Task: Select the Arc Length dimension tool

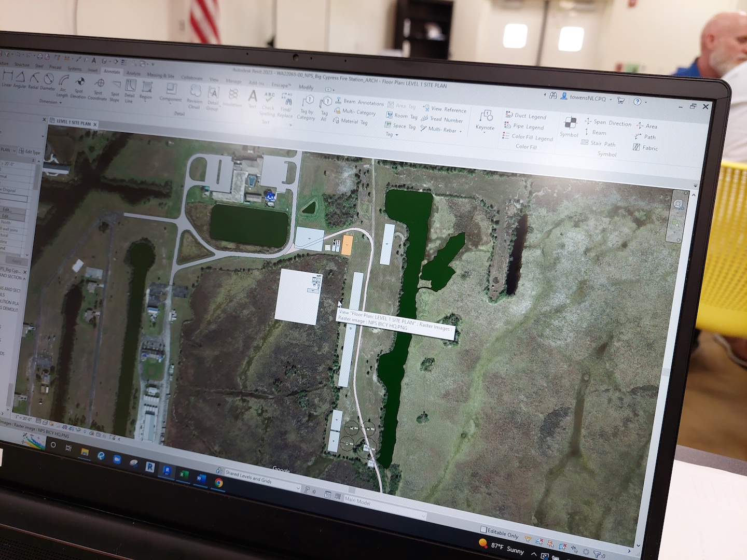Action: (63, 86)
